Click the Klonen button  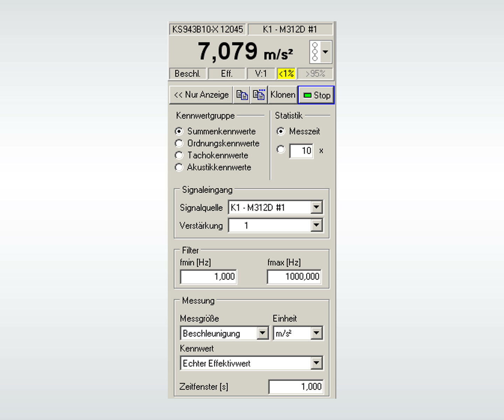[283, 95]
